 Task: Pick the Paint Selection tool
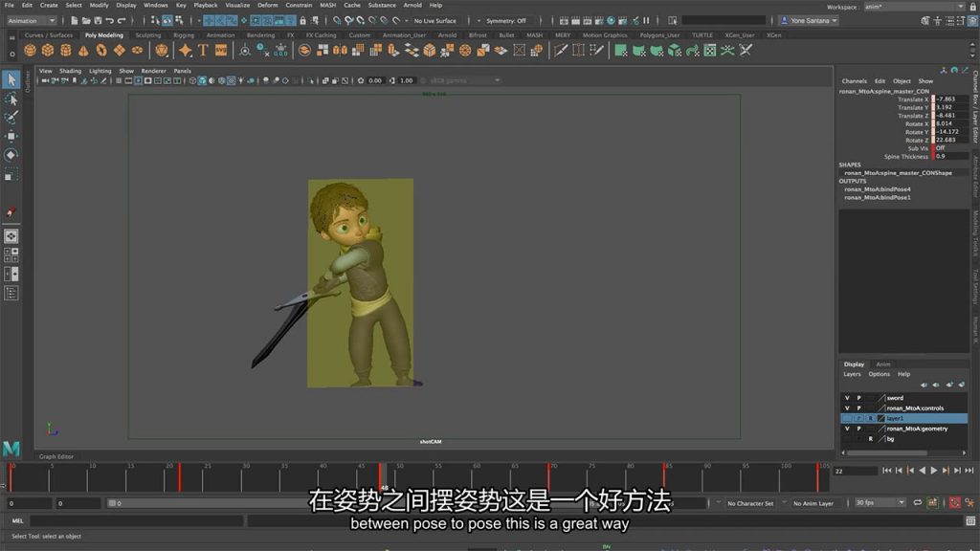click(x=11, y=118)
